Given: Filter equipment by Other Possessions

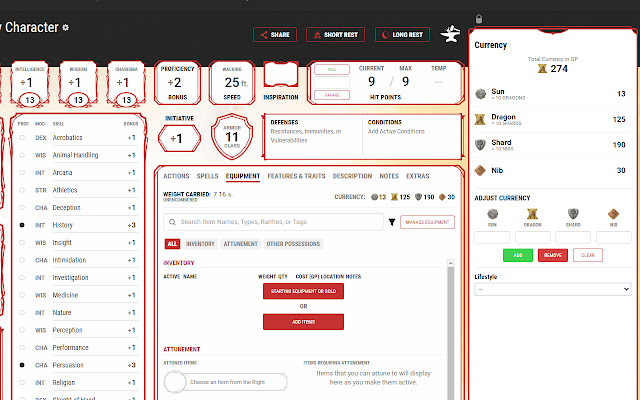Looking at the screenshot, I should point(293,244).
